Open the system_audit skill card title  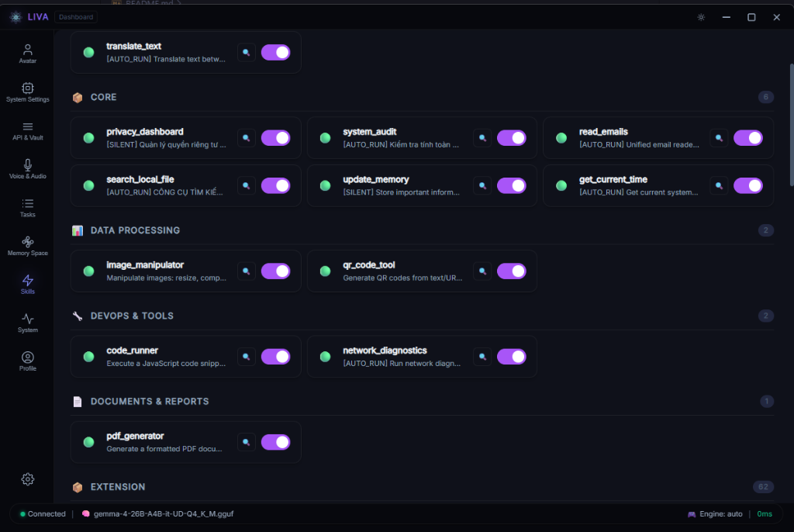370,132
